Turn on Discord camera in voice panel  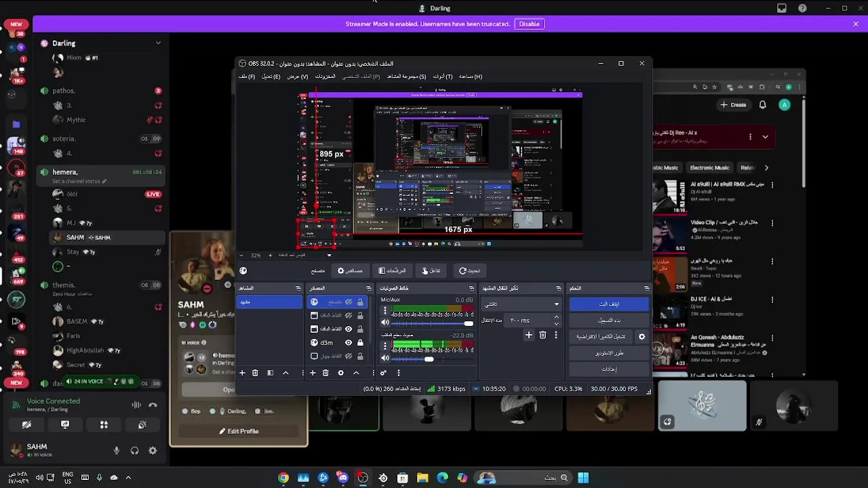pos(26,424)
